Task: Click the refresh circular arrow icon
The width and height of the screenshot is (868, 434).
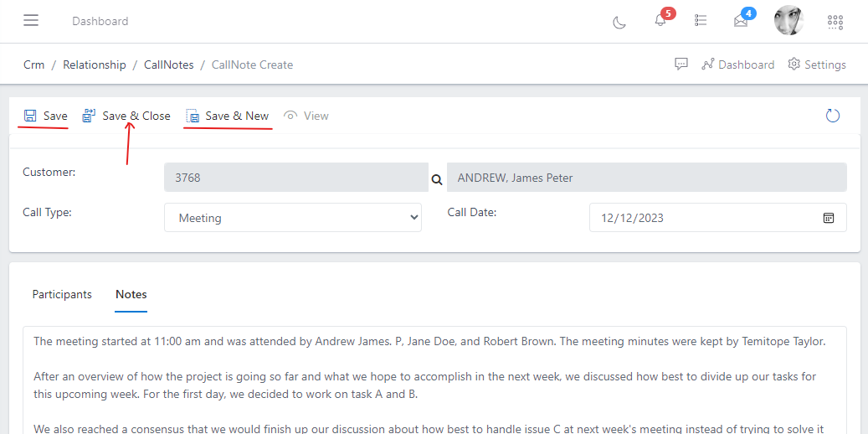Action: point(833,116)
